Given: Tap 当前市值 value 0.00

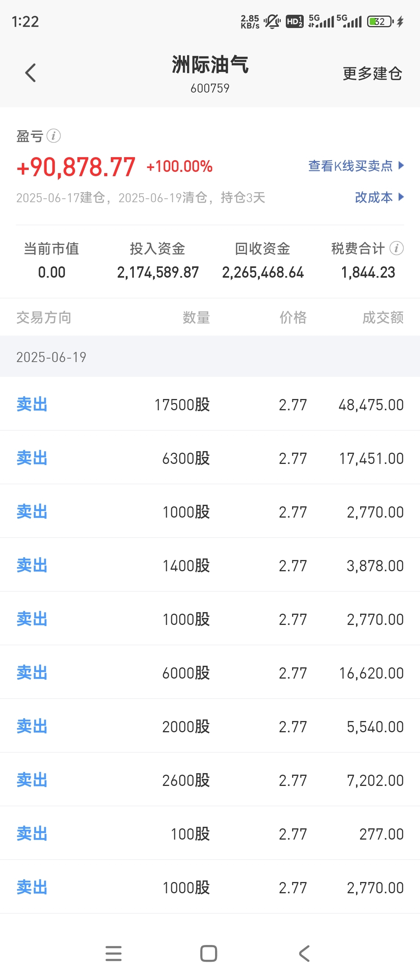Looking at the screenshot, I should [x=52, y=272].
